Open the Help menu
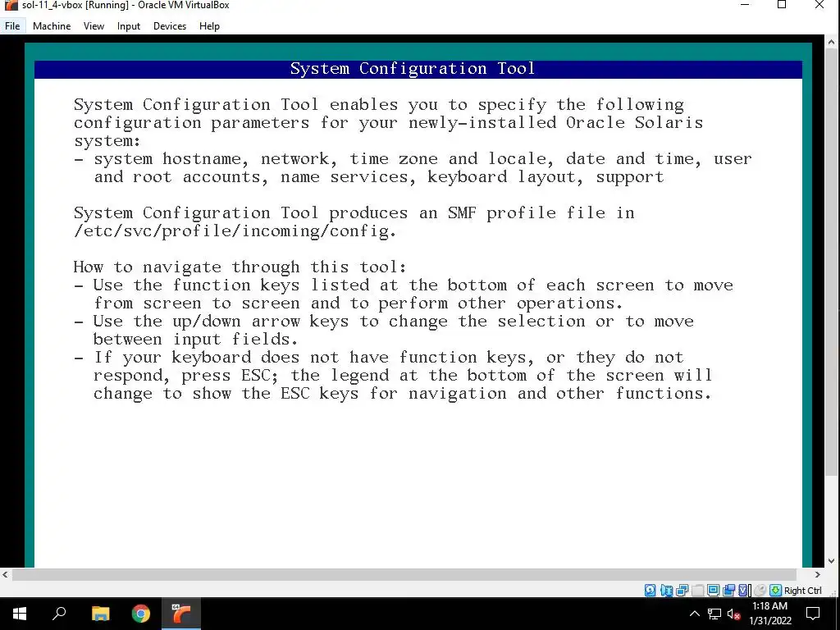 pyautogui.click(x=209, y=25)
